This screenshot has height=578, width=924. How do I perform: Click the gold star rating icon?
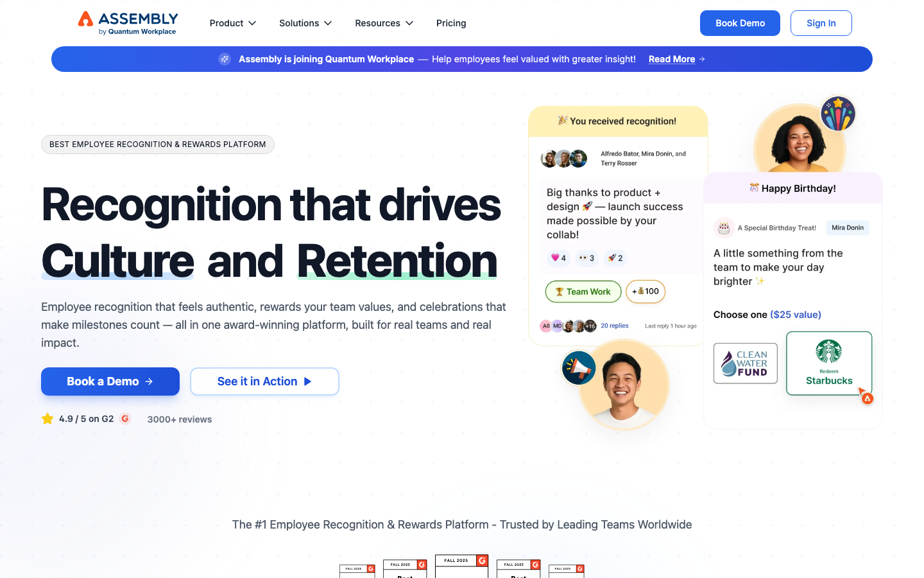pyautogui.click(x=47, y=419)
